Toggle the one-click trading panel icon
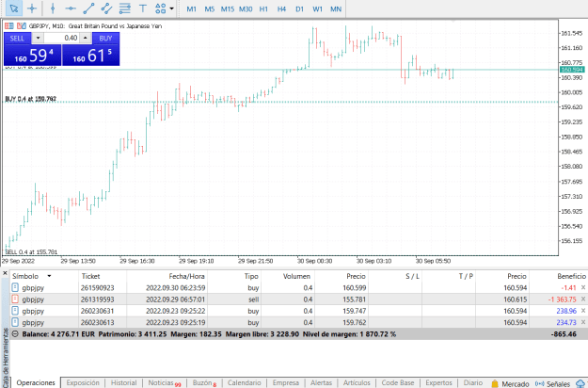Viewport: 588px width, 388px height. tap(9, 25)
